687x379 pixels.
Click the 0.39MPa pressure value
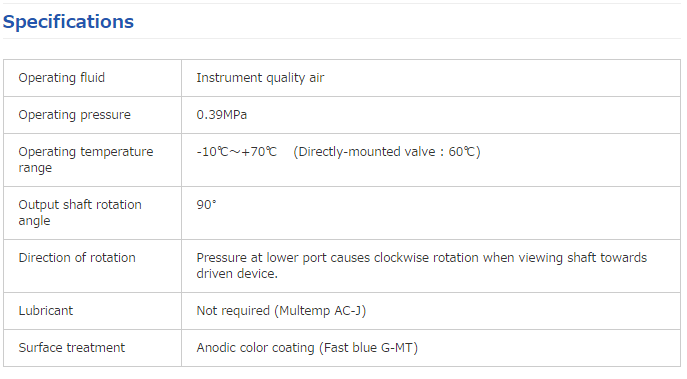pos(222,115)
